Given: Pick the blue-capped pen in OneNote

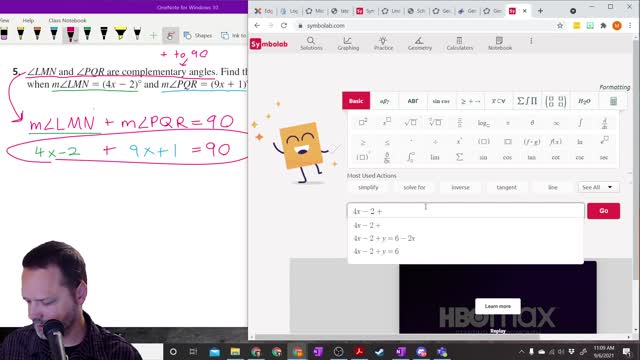Looking at the screenshot, I should point(54,33).
